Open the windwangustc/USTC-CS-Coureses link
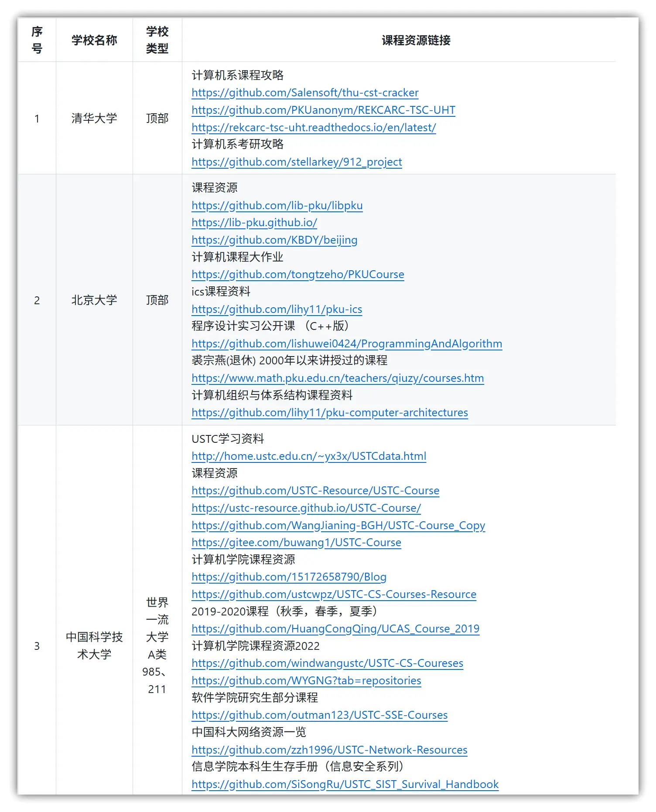 [327, 663]
